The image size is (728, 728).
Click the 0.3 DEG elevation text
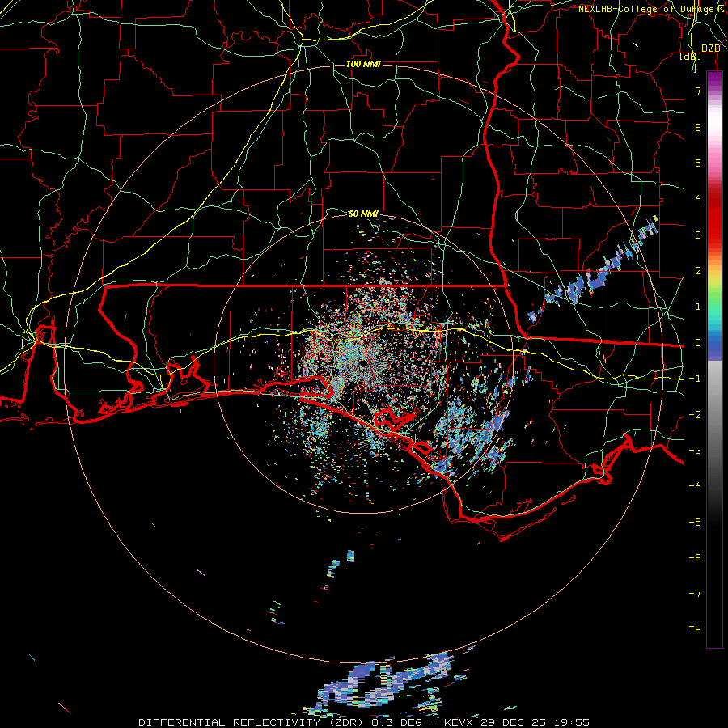coord(397,722)
